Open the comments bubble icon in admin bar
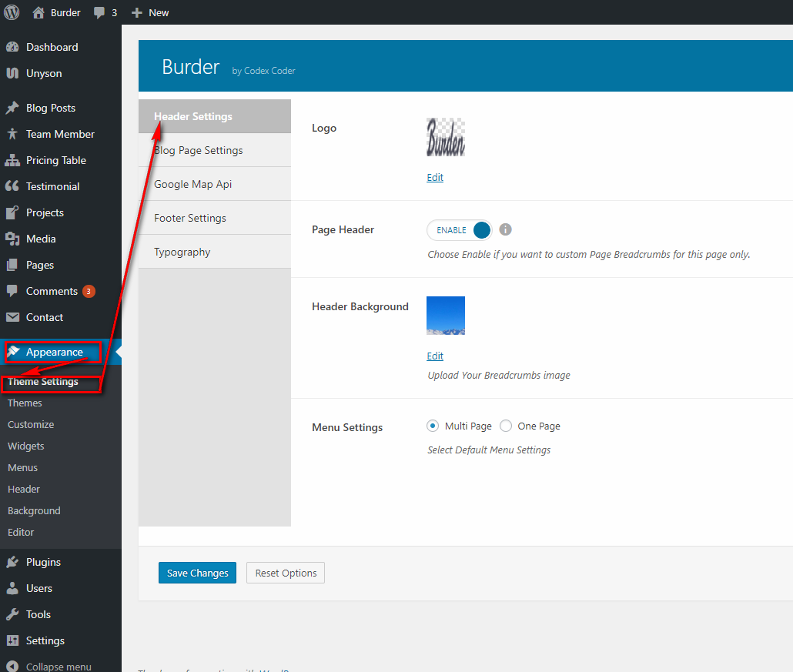Image resolution: width=793 pixels, height=672 pixels. (x=99, y=12)
